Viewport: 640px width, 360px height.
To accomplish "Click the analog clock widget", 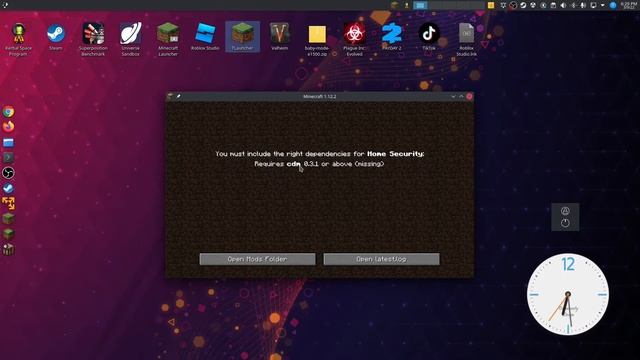I will [567, 294].
